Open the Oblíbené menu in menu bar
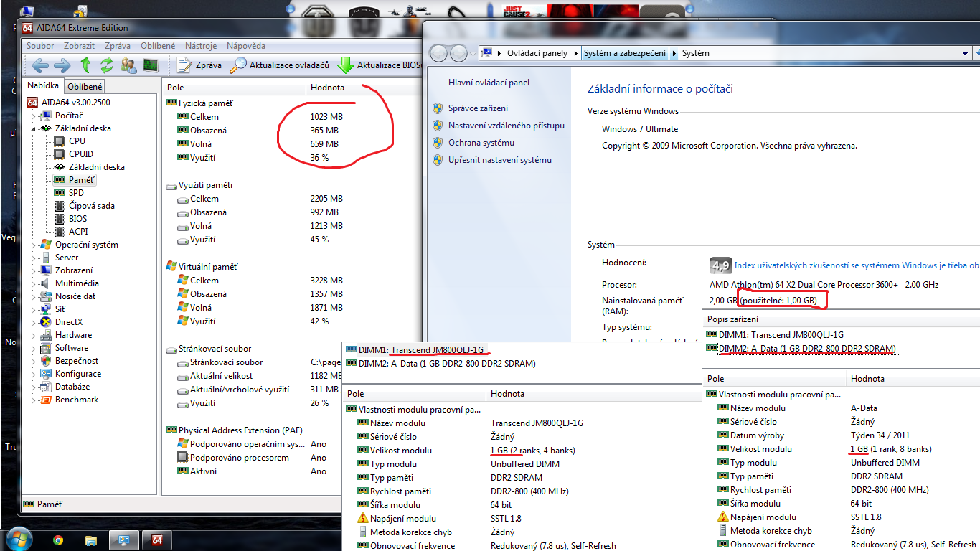Image resolution: width=980 pixels, height=551 pixels. pyautogui.click(x=158, y=45)
